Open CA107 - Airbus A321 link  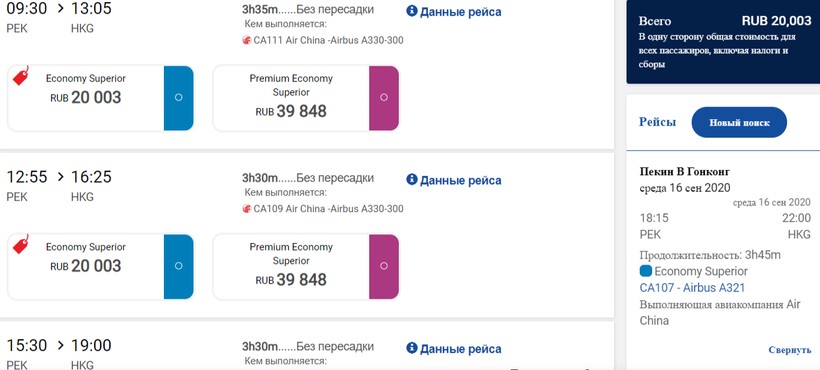[692, 287]
